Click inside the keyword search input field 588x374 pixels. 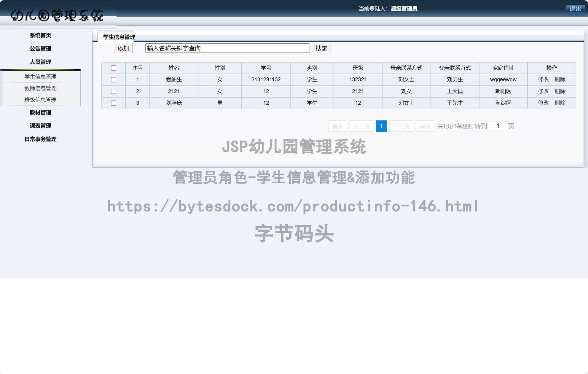tap(227, 48)
